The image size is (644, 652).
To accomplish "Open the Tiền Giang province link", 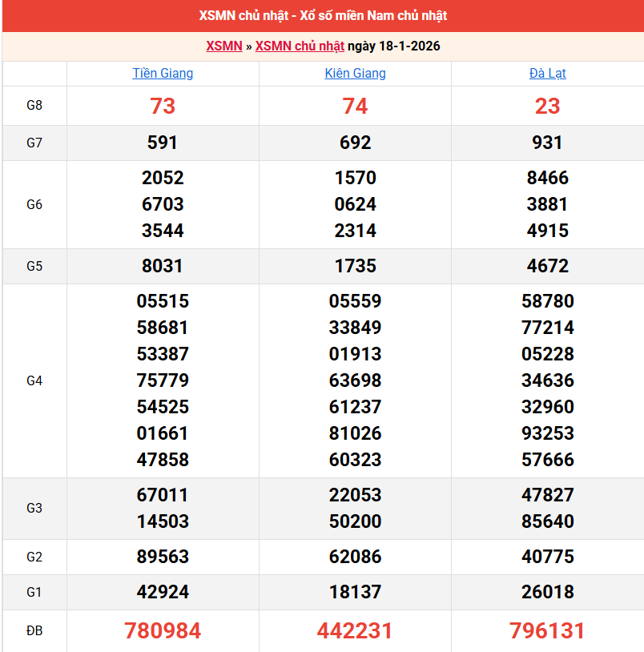I will (x=163, y=74).
